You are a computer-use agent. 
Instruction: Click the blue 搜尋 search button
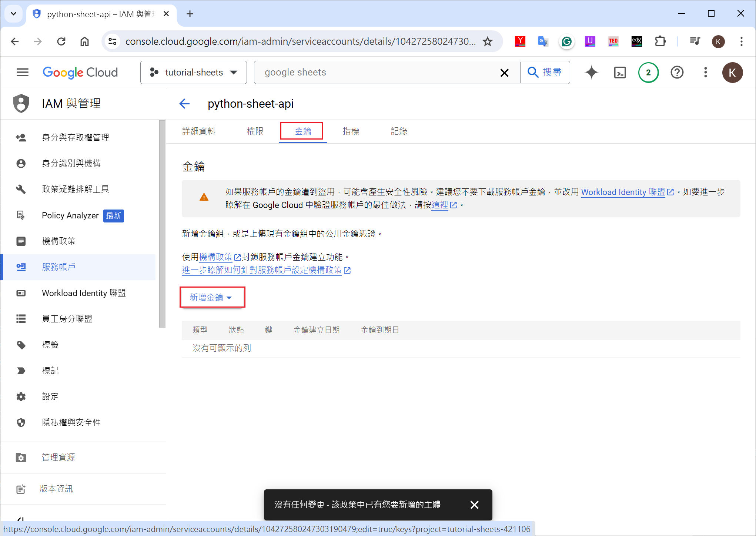[545, 72]
